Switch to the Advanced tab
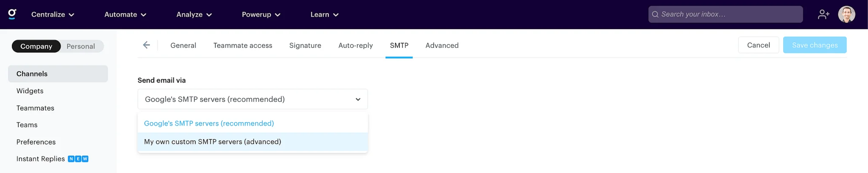This screenshot has height=173, width=868. coord(442,45)
